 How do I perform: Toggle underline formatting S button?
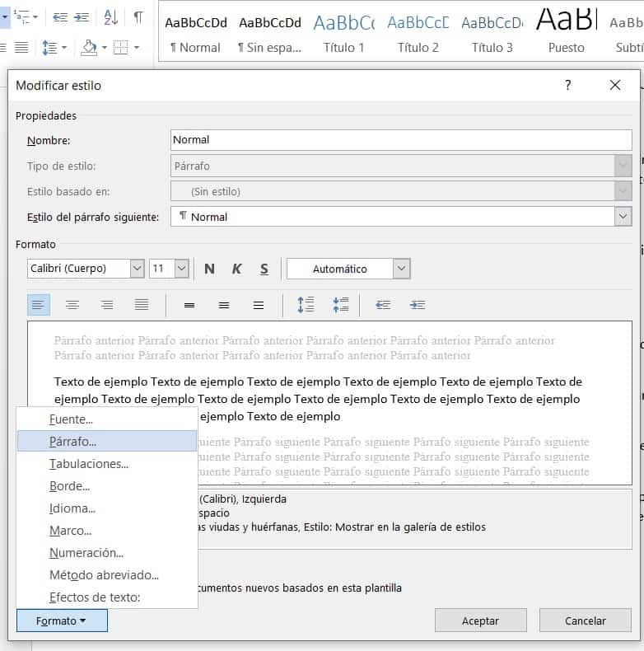(x=264, y=269)
